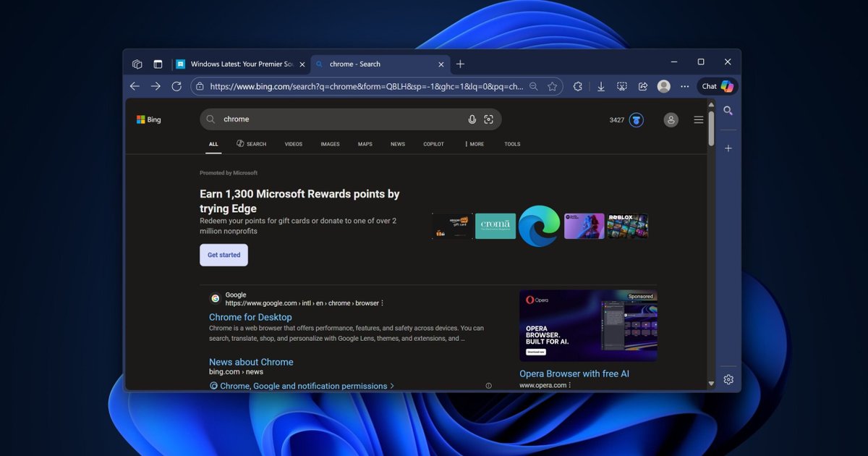This screenshot has height=456, width=868.
Task: View site information lock icon
Action: (200, 86)
